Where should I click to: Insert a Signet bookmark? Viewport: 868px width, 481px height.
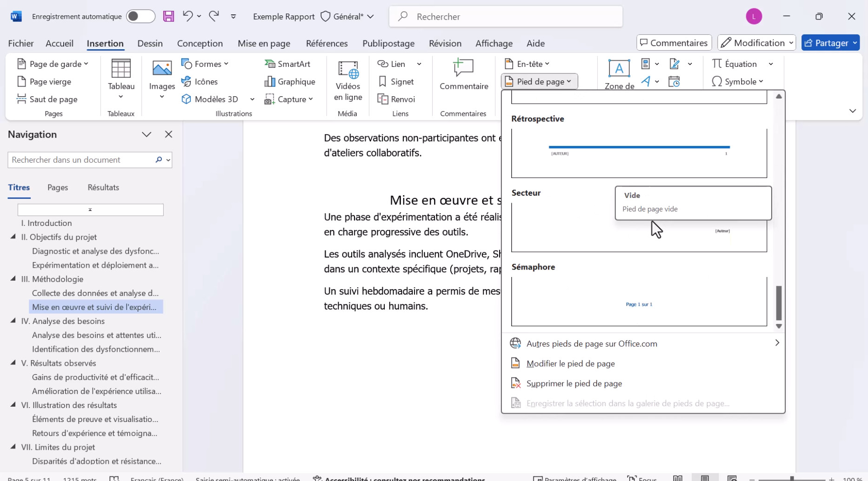click(396, 81)
